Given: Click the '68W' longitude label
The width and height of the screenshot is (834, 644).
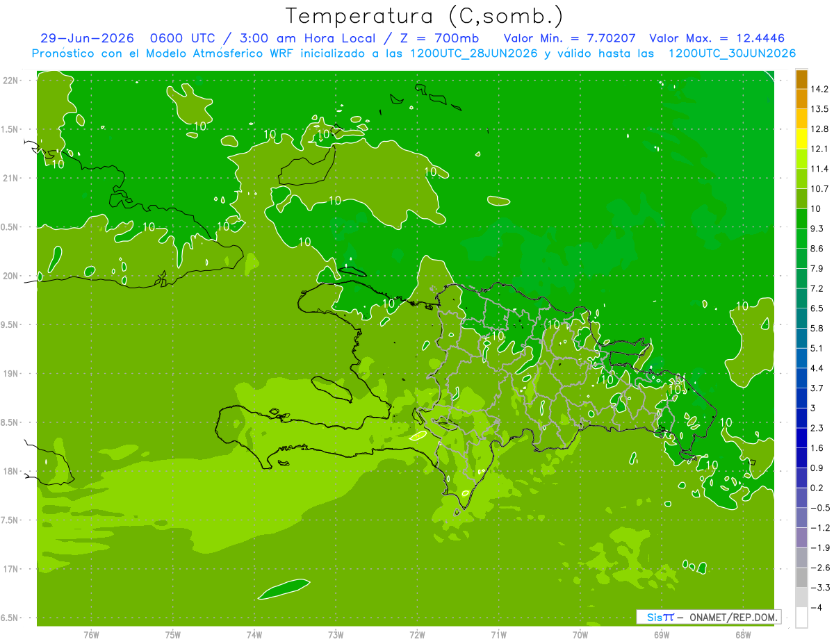Looking at the screenshot, I should 743,635.
